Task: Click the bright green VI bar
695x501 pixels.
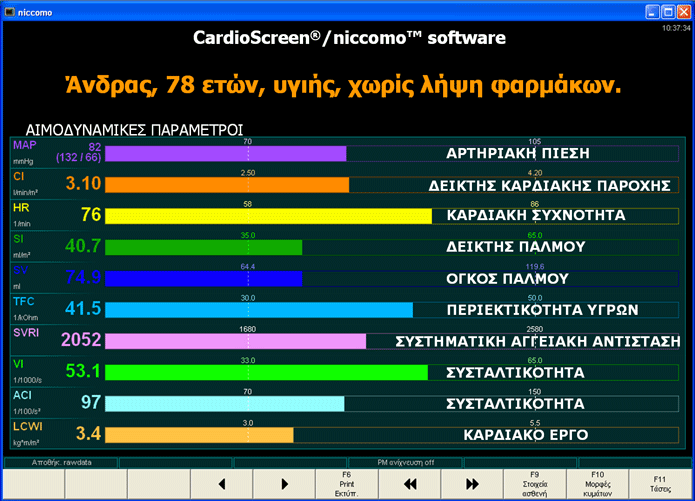Action: click(x=267, y=373)
